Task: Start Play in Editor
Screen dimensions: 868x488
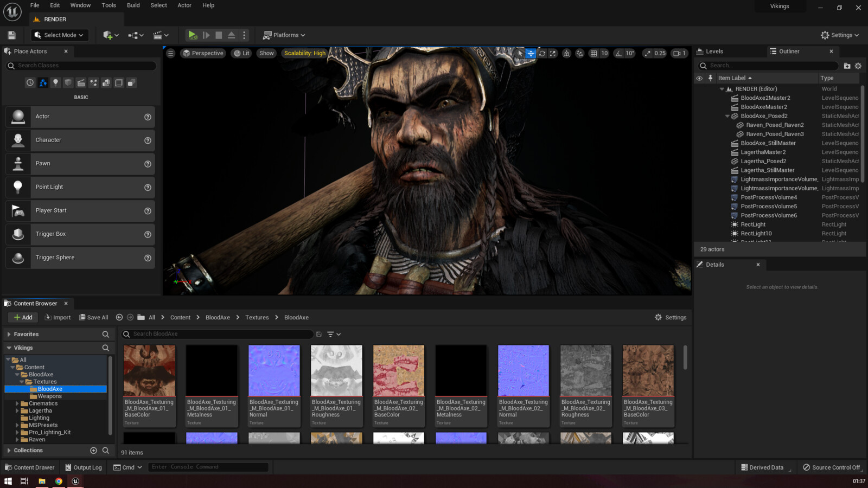Action: [193, 35]
